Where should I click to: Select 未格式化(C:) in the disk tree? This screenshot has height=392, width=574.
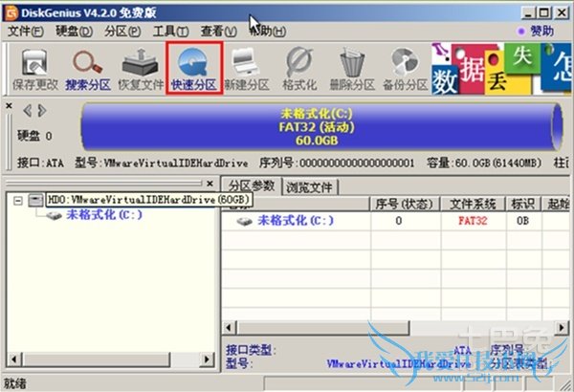[x=104, y=214]
